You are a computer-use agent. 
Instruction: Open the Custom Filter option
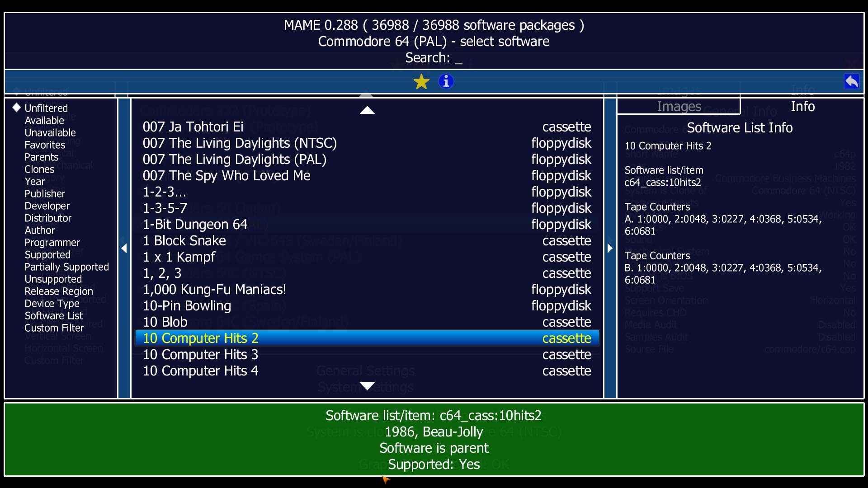click(x=54, y=328)
